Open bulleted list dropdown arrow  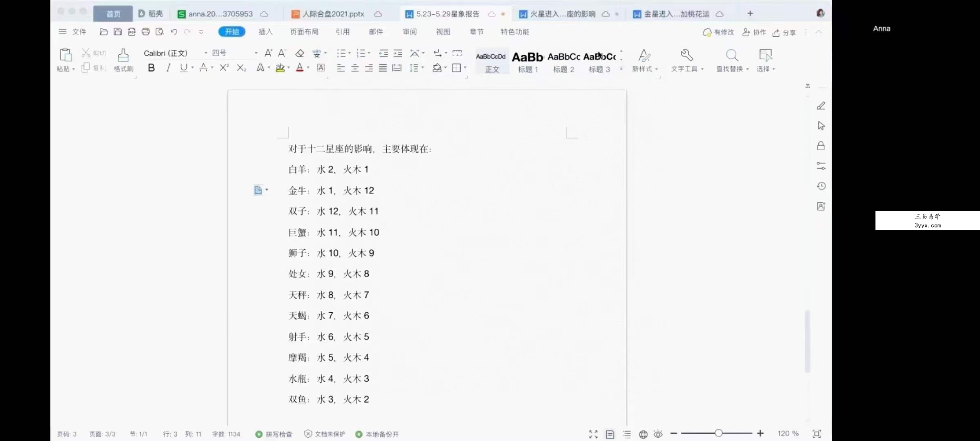pyautogui.click(x=350, y=53)
